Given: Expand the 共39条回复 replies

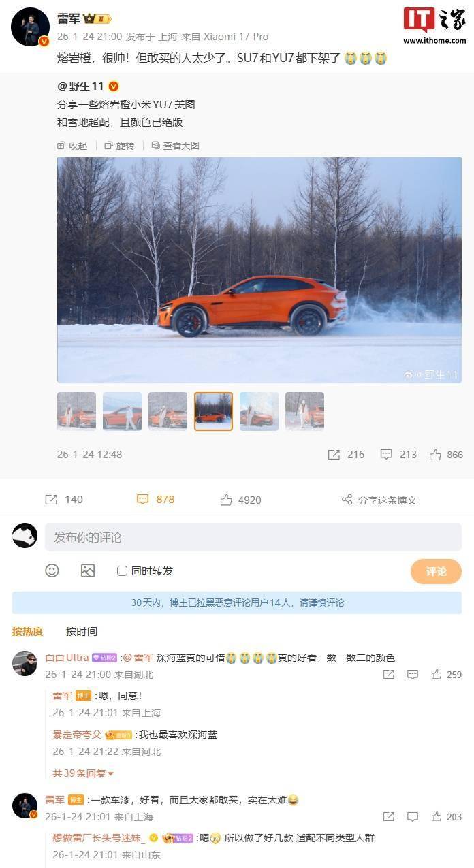Looking at the screenshot, I should (83, 773).
